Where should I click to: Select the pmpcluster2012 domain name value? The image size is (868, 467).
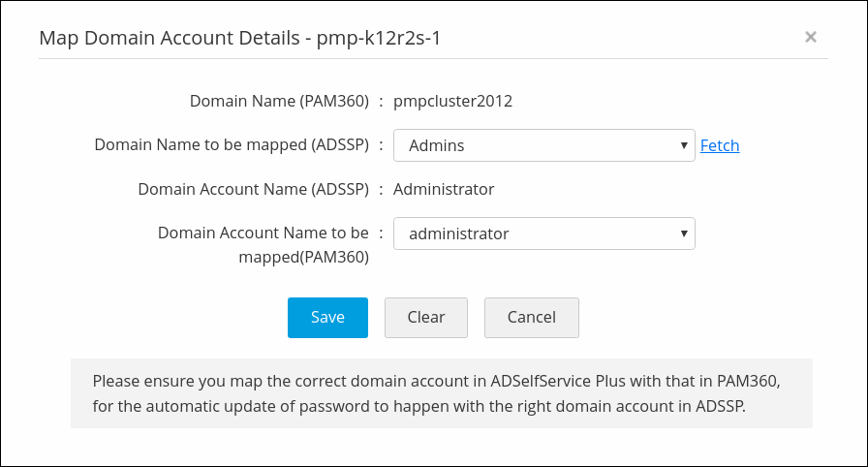click(x=453, y=101)
